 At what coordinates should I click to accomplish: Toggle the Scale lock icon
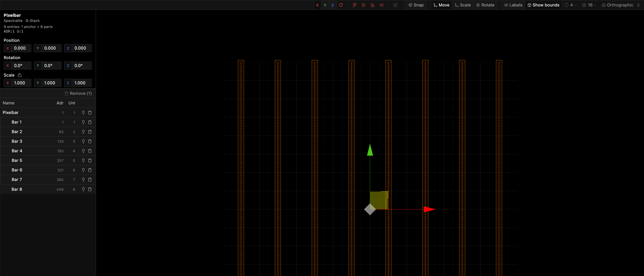pyautogui.click(x=20, y=75)
